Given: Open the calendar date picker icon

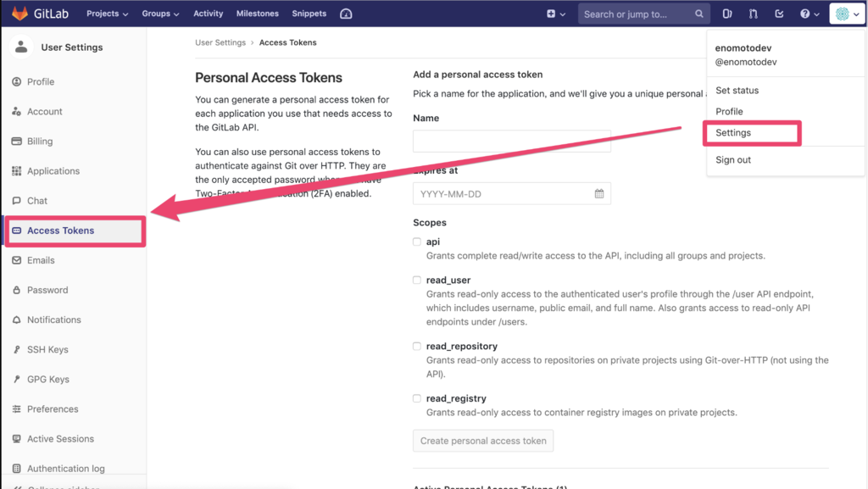Looking at the screenshot, I should [x=599, y=193].
